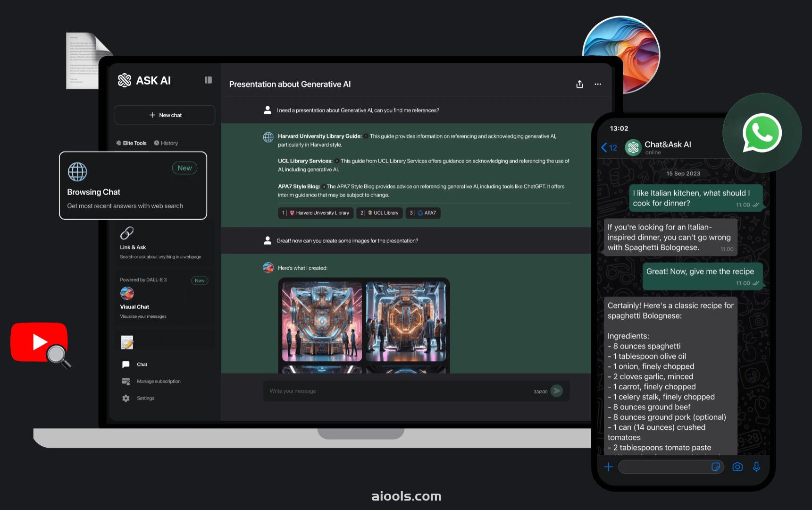Click the YouTube search logo
The image size is (812, 510).
pyautogui.click(x=41, y=344)
